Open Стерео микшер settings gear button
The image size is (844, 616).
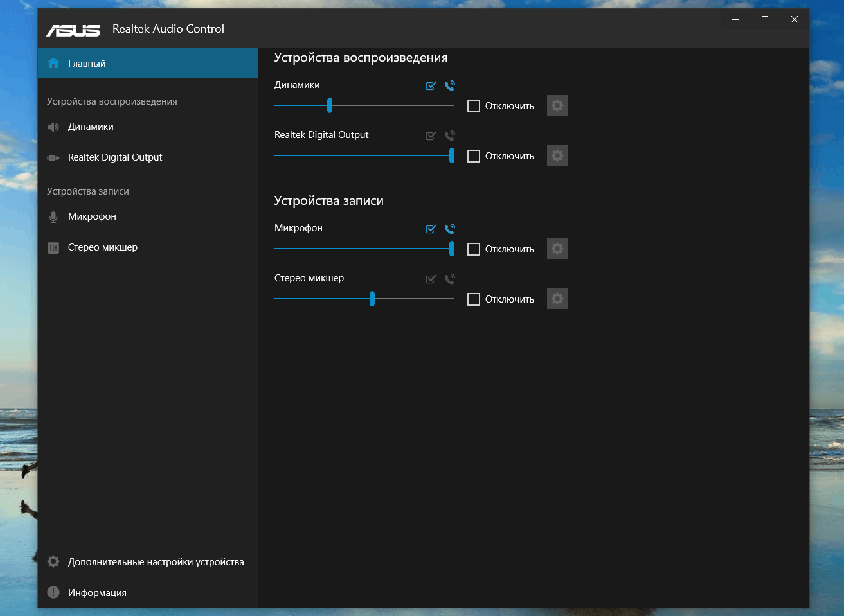point(557,299)
